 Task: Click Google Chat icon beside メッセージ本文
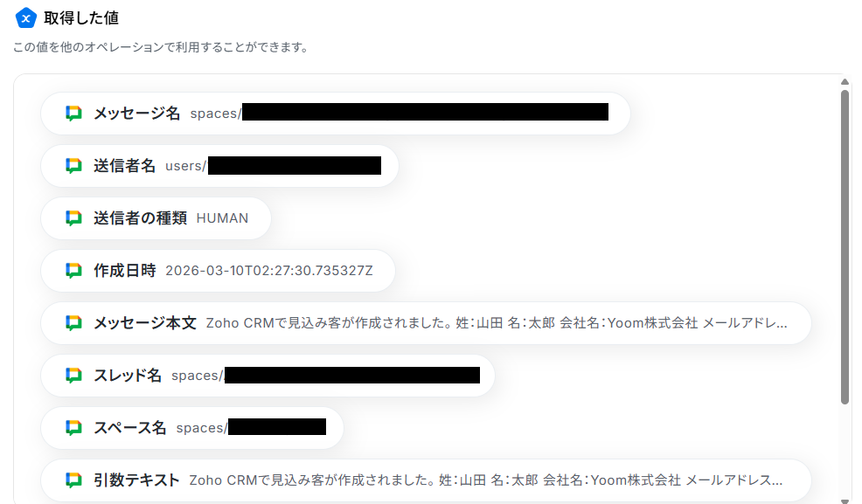(x=73, y=323)
